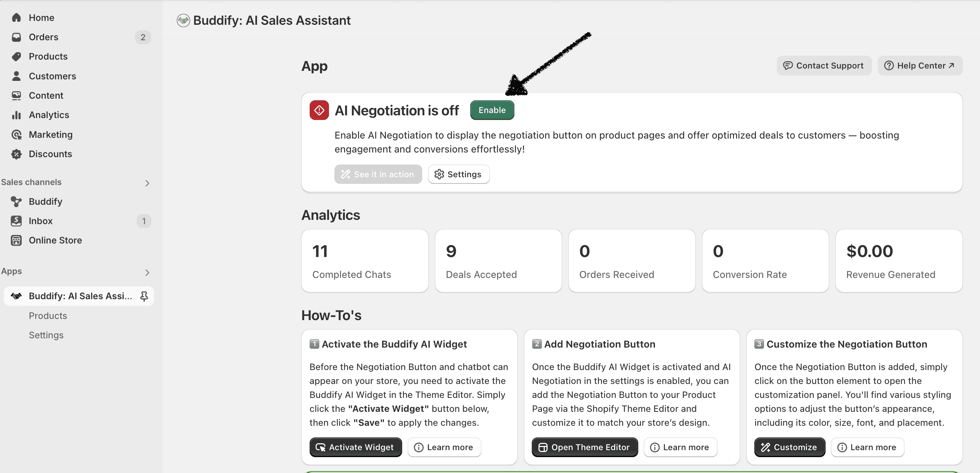Screen dimensions: 980x473
Task: Open Settings in AI Negotiation card
Action: pyautogui.click(x=459, y=174)
